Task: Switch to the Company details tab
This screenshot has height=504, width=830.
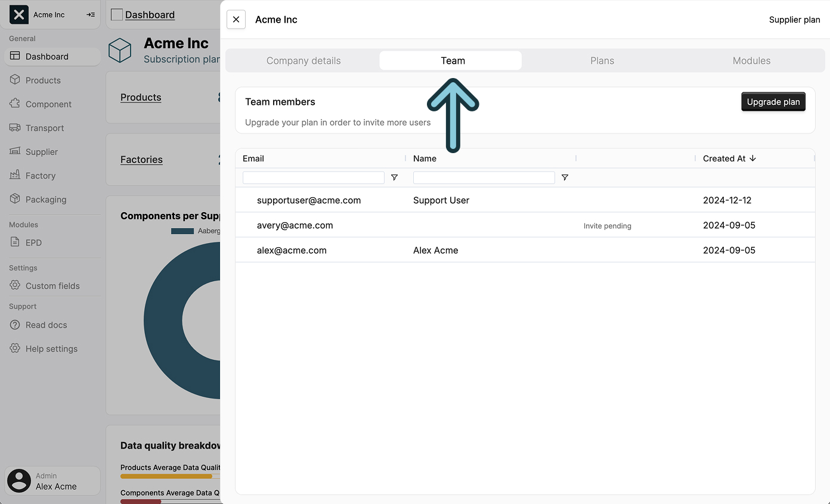Action: click(x=303, y=61)
